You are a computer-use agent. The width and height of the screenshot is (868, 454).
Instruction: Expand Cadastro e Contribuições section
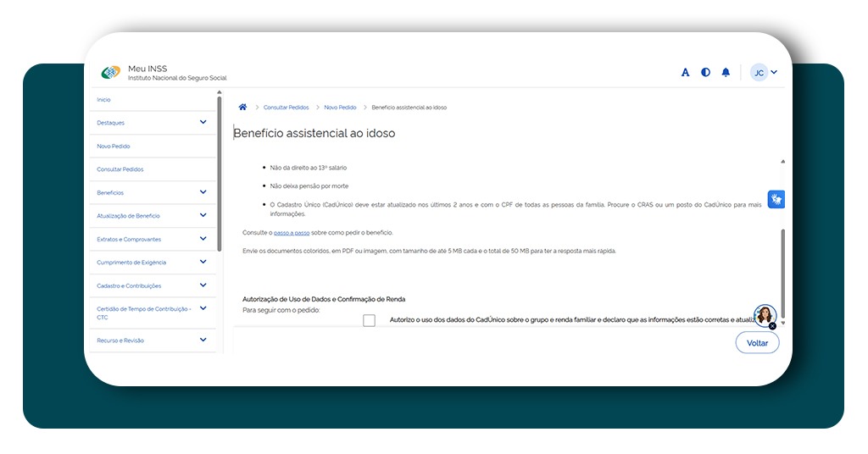click(153, 285)
